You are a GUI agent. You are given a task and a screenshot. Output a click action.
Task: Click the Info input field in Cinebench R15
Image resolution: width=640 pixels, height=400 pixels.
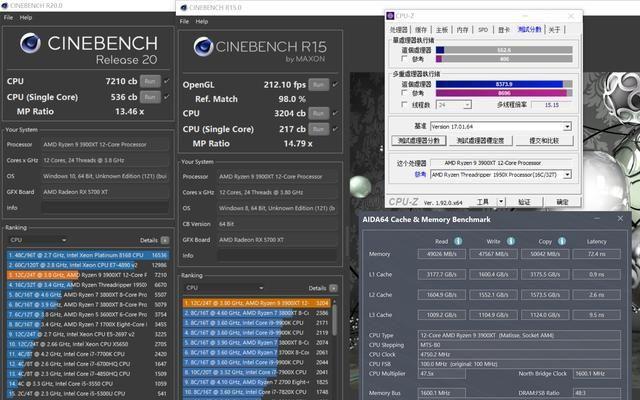(x=278, y=256)
